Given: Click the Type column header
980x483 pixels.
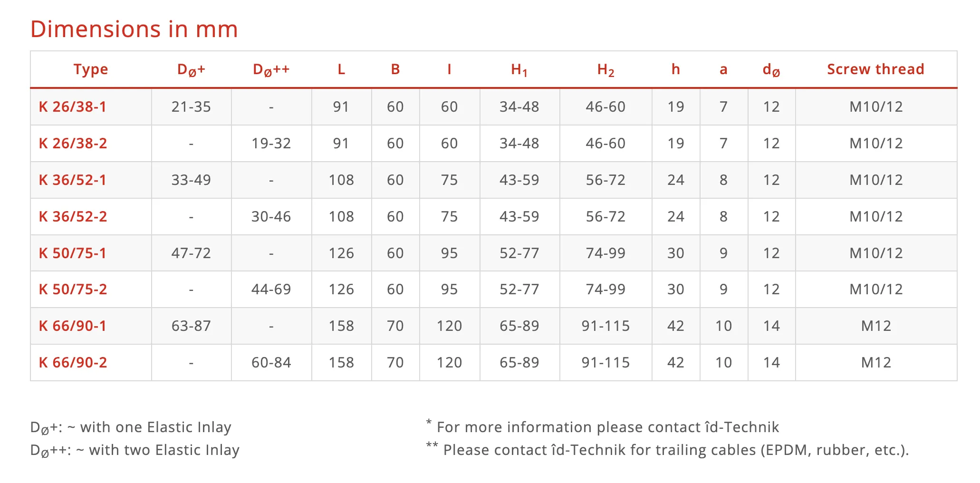Looking at the screenshot, I should (91, 69).
